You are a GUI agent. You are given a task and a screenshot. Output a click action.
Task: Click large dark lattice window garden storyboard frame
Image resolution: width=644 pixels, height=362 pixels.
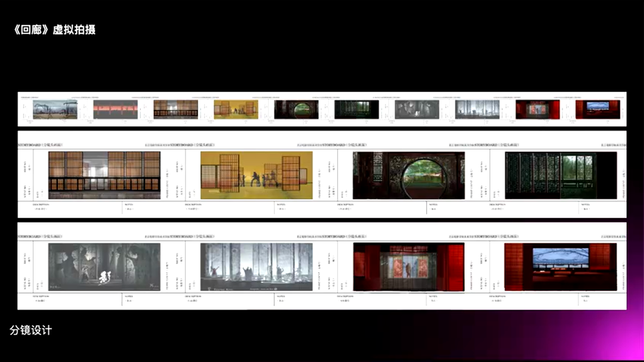coord(560,175)
